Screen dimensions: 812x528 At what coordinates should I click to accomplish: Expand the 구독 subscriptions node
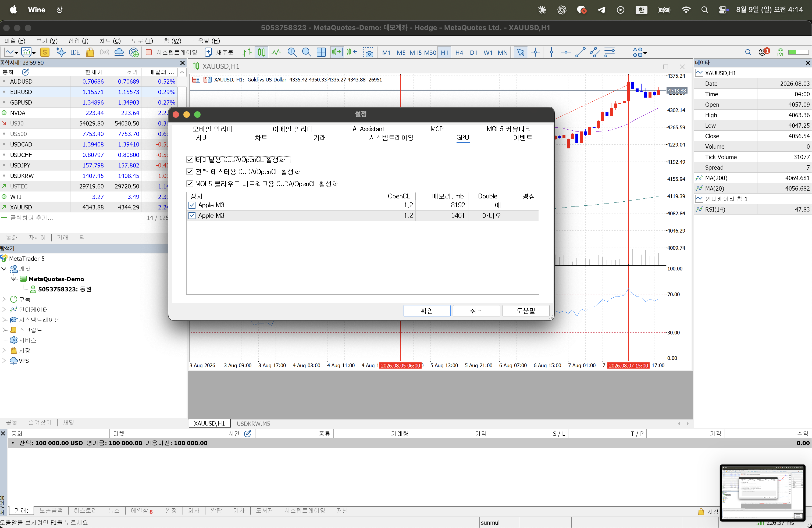click(4, 299)
